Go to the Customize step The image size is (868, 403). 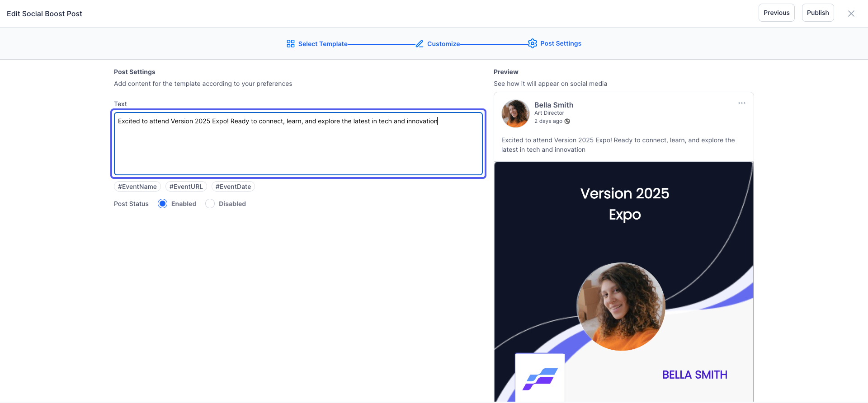[x=438, y=44]
